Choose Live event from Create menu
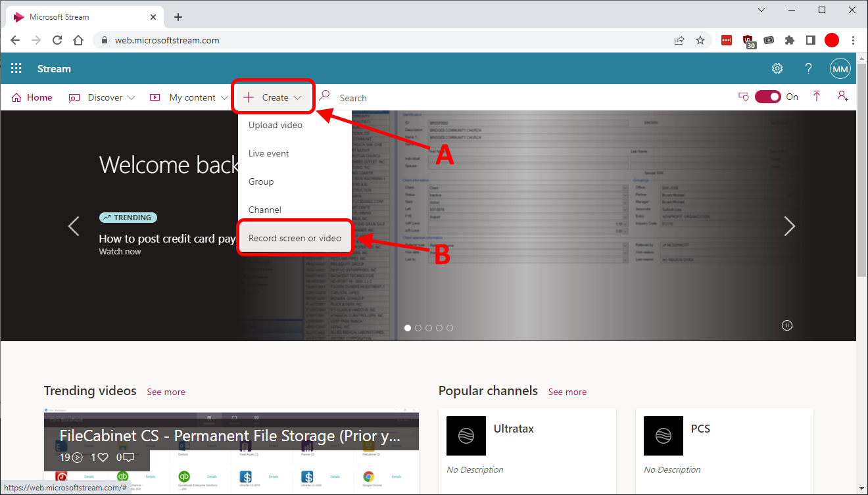The image size is (868, 495). coord(295,153)
